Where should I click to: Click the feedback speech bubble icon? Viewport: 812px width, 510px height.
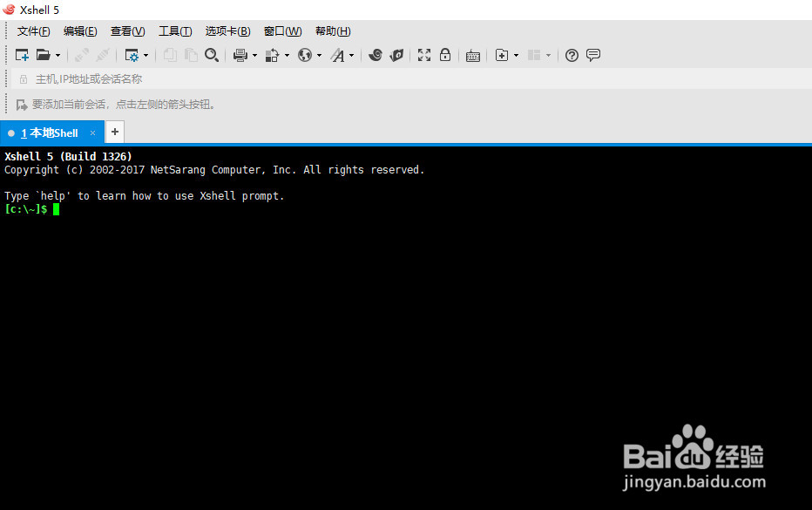click(593, 55)
